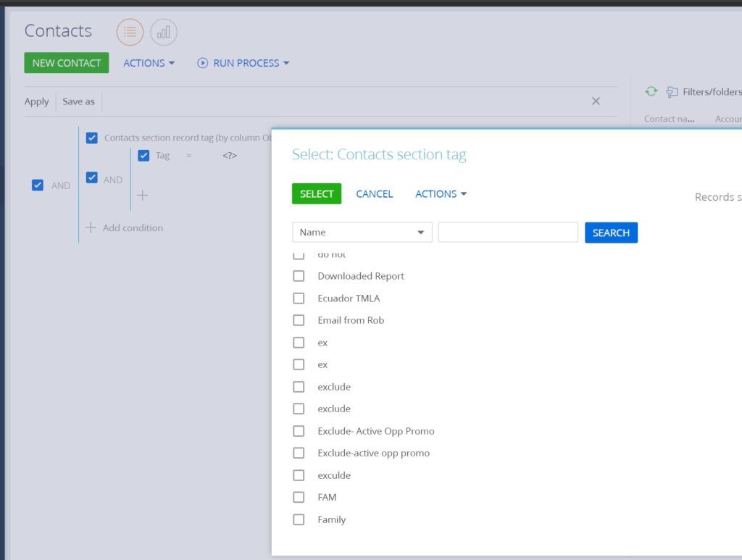
Task: Click Ecuador TMLA text
Action: tap(349, 298)
